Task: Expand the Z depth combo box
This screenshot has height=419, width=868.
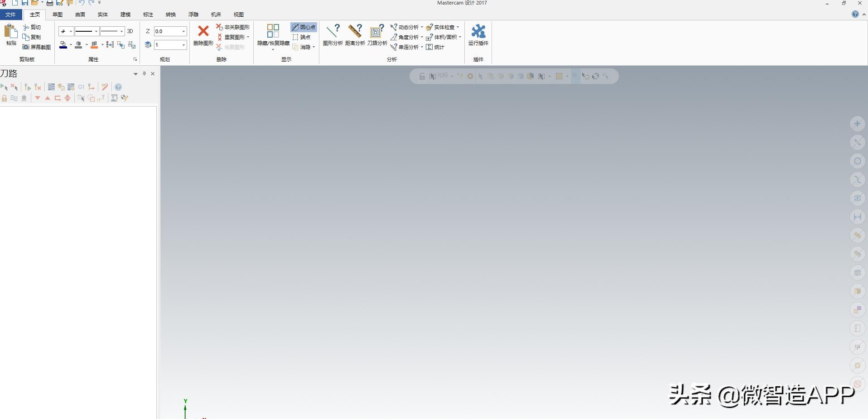Action: 183,31
